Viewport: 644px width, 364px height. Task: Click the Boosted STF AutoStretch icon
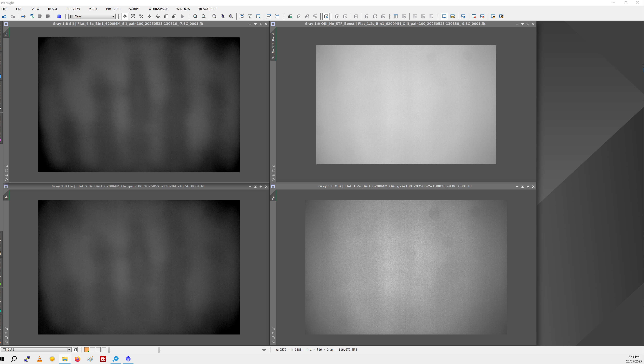pyautogui.click(x=501, y=17)
